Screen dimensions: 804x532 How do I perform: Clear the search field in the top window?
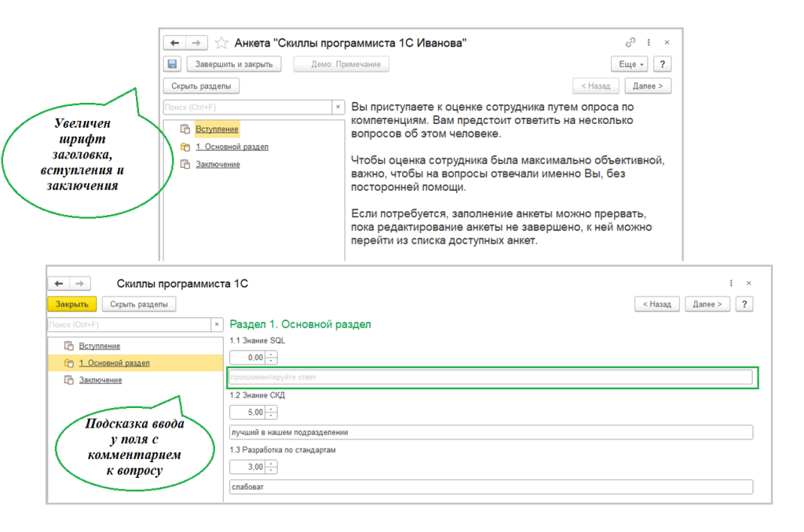point(338,107)
